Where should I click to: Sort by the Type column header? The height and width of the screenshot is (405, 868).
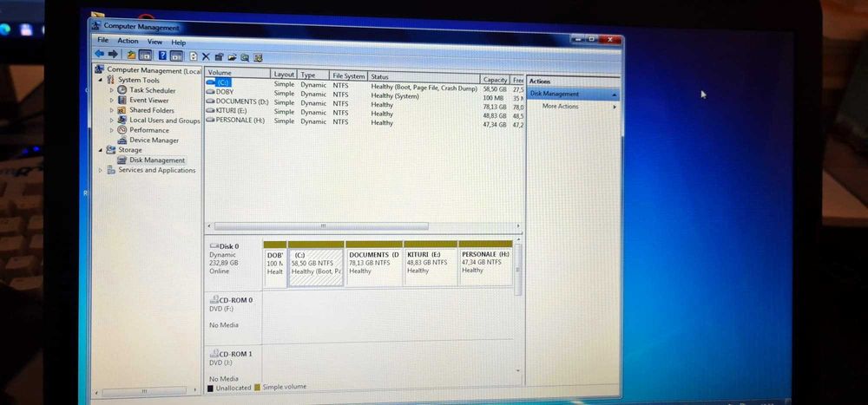[312, 75]
